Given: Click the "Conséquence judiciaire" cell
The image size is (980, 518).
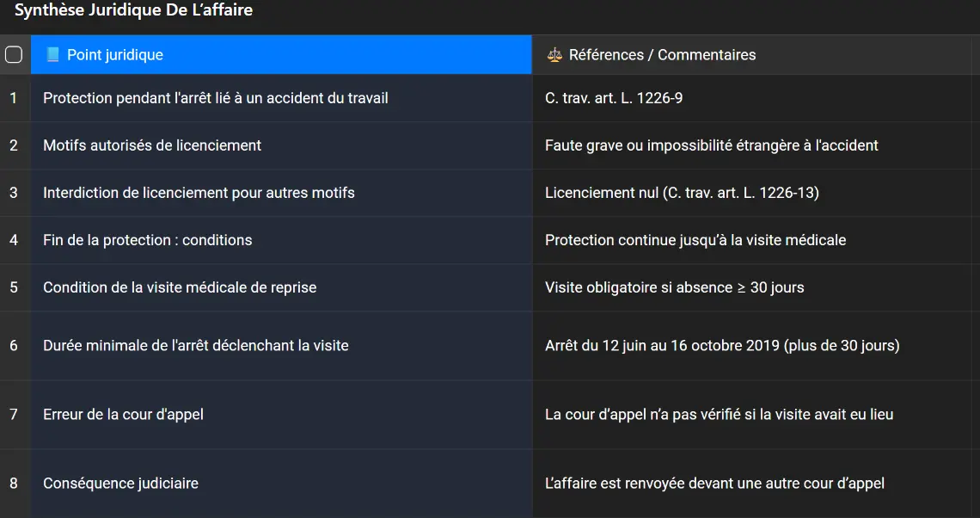Looking at the screenshot, I should point(121,484).
